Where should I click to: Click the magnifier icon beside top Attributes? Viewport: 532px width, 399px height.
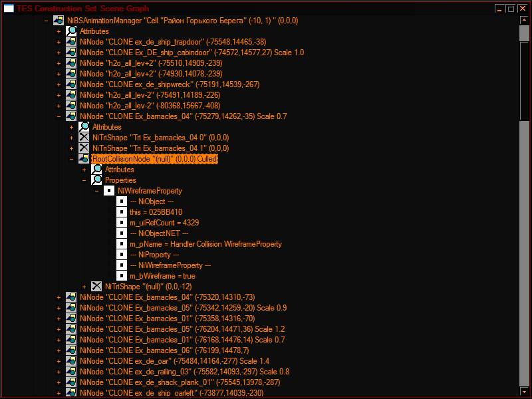pos(71,31)
